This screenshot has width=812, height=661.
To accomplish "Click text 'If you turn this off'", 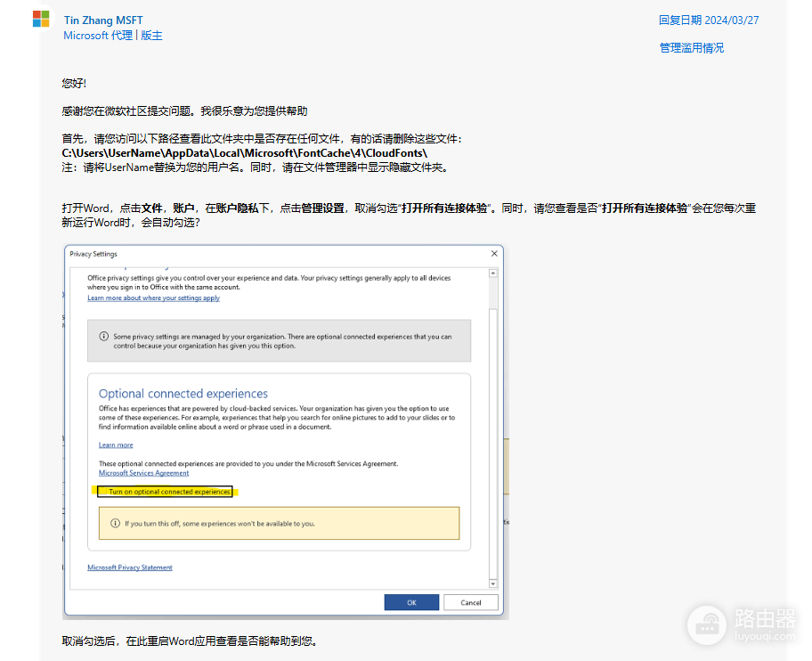I will 152,524.
